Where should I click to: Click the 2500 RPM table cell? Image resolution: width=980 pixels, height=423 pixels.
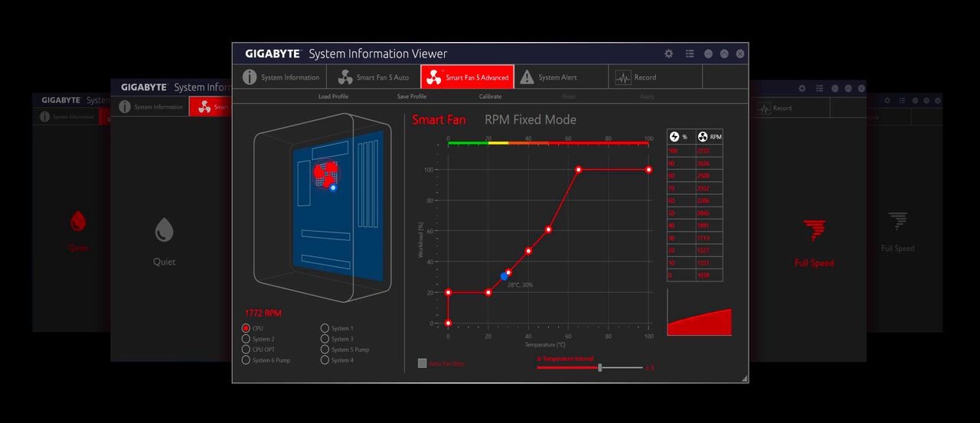tap(709, 176)
